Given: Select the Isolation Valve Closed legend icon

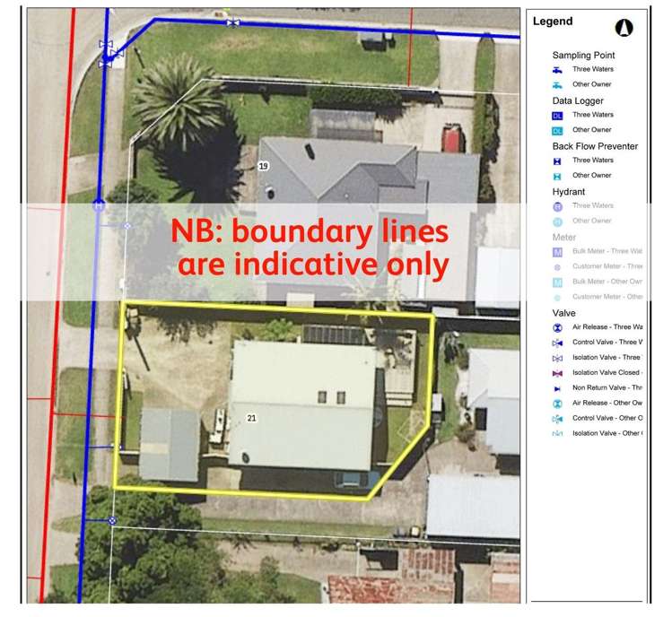Looking at the screenshot, I should (x=557, y=373).
